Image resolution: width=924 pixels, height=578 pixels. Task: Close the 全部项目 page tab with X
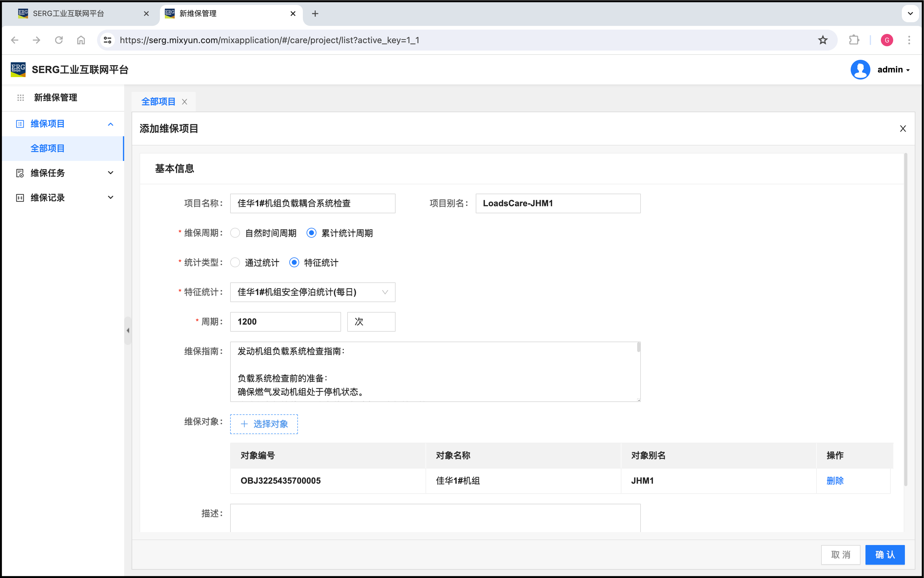click(x=185, y=102)
